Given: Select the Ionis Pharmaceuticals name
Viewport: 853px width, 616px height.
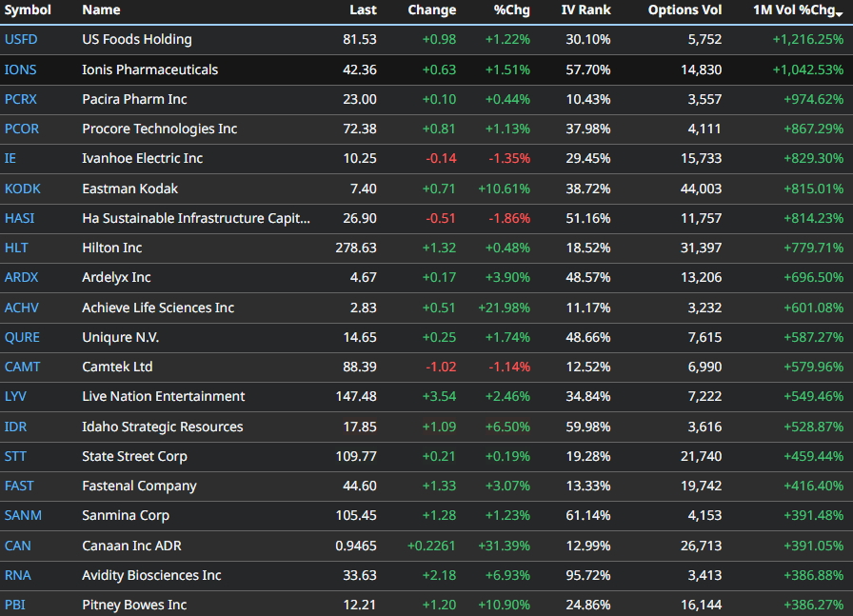Looking at the screenshot, I should (x=150, y=70).
